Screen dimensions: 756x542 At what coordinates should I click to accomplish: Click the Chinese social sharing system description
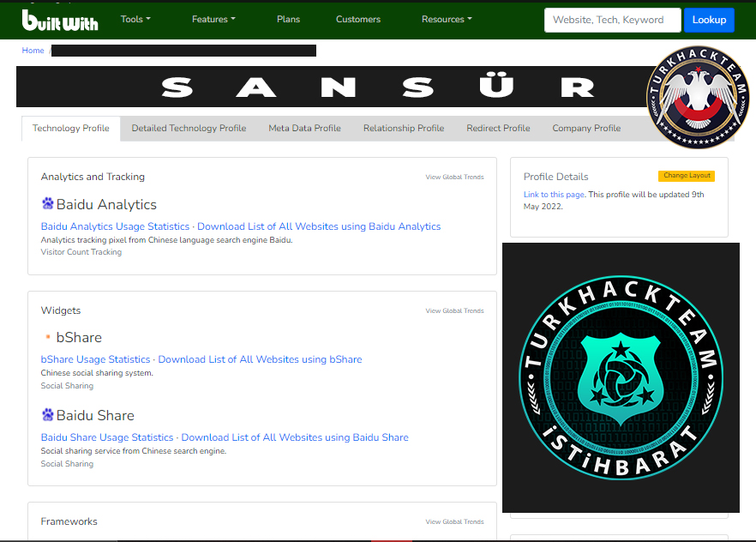coord(97,373)
